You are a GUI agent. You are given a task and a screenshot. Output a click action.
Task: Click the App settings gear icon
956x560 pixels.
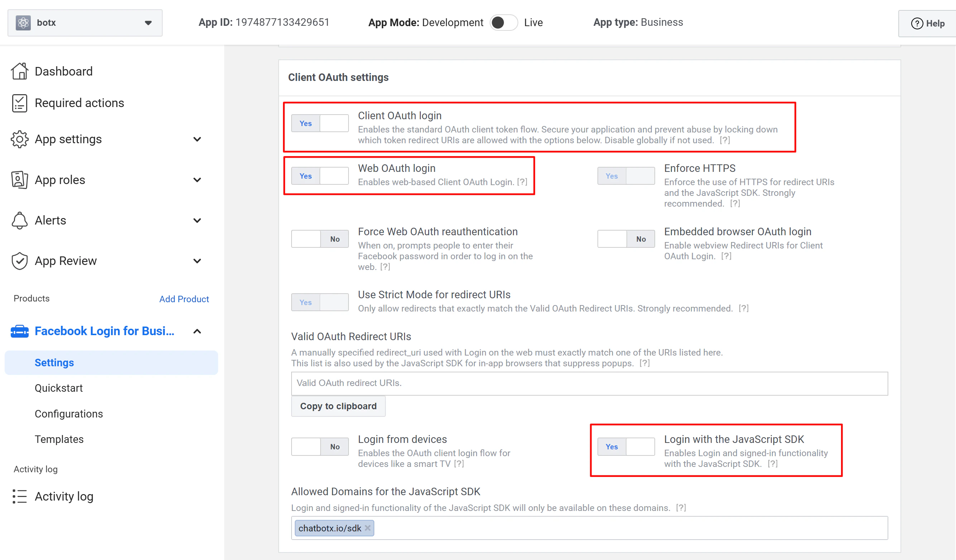19,139
